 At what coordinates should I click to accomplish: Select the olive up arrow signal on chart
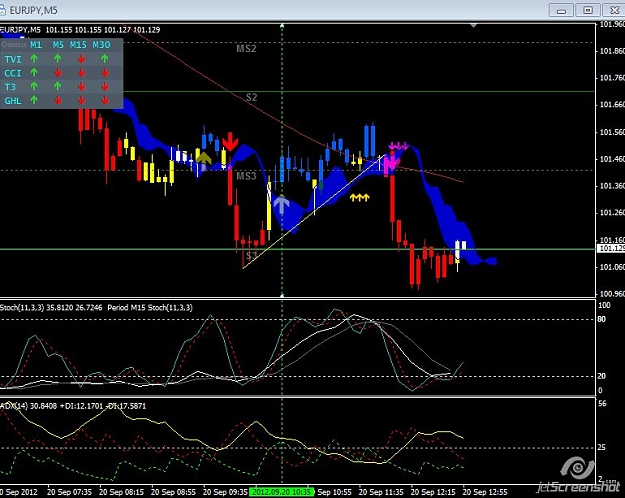pos(204,158)
